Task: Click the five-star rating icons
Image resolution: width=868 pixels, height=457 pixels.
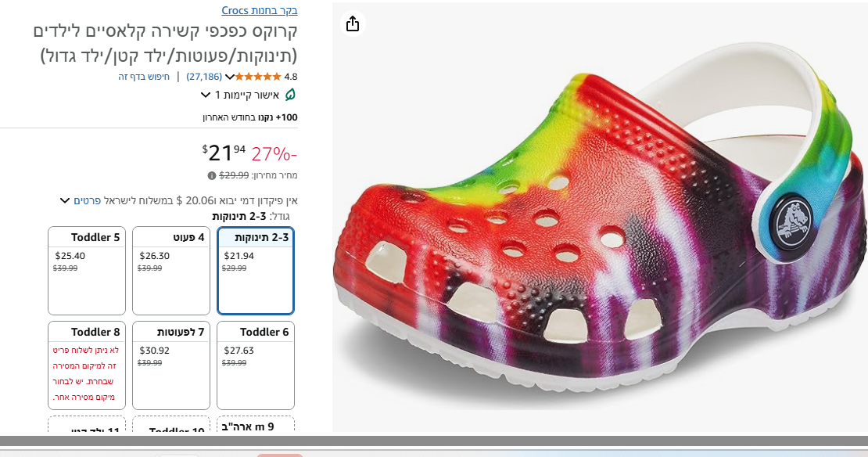Action: (x=258, y=77)
